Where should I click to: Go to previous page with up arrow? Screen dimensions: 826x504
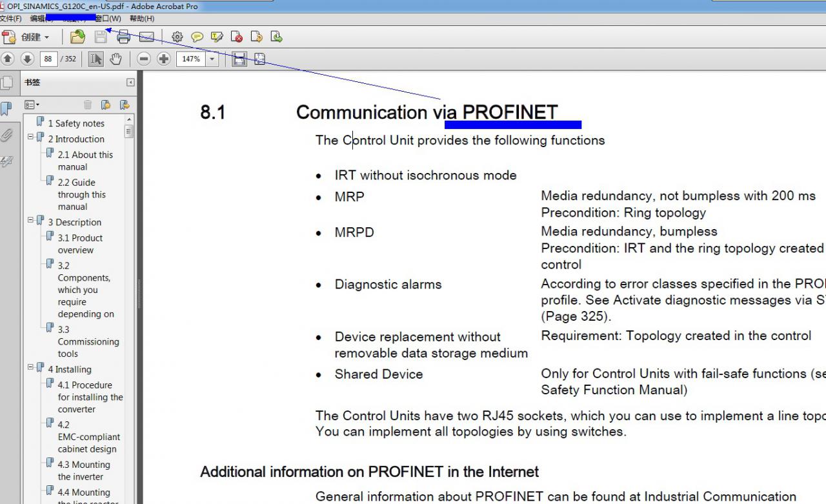pos(8,59)
